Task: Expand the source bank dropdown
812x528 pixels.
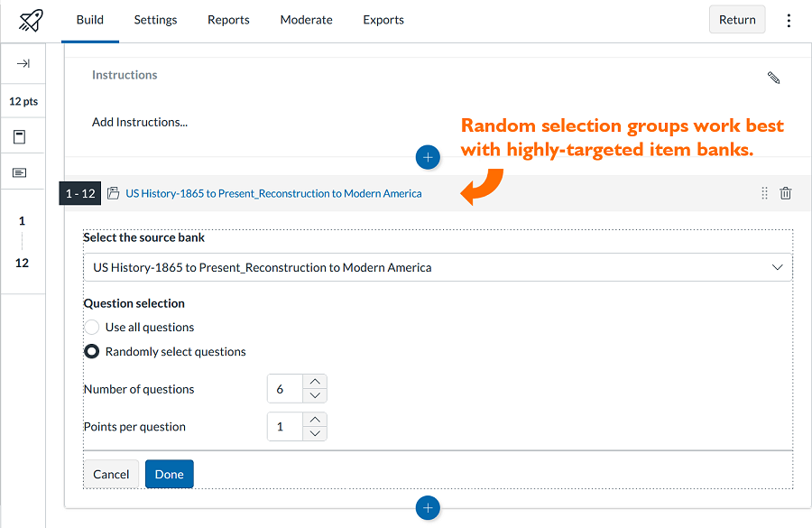Action: (438, 267)
